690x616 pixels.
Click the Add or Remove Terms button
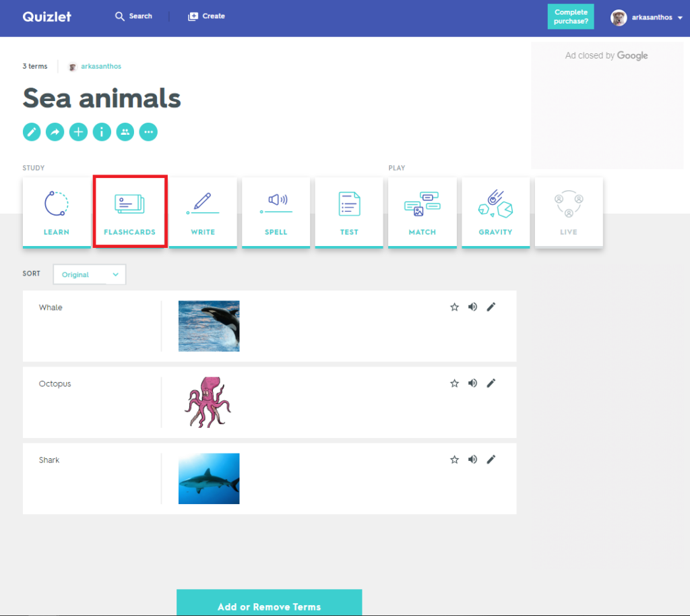click(269, 606)
